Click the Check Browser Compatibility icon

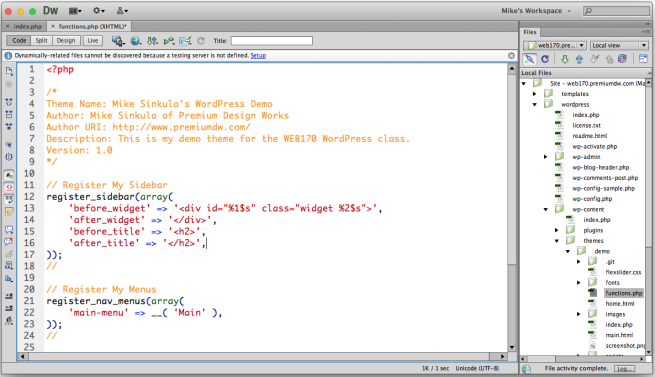185,41
